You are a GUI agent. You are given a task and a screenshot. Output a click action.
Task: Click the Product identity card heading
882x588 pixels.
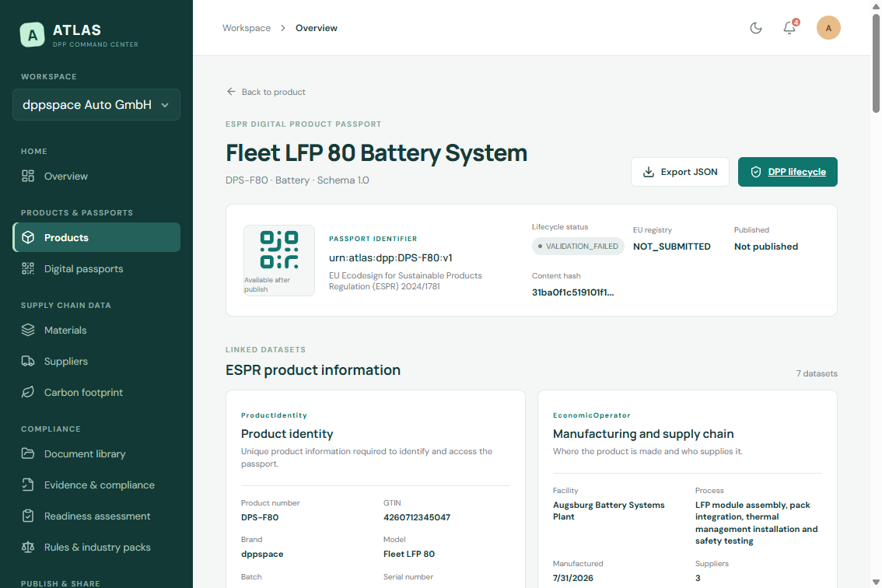coord(287,434)
